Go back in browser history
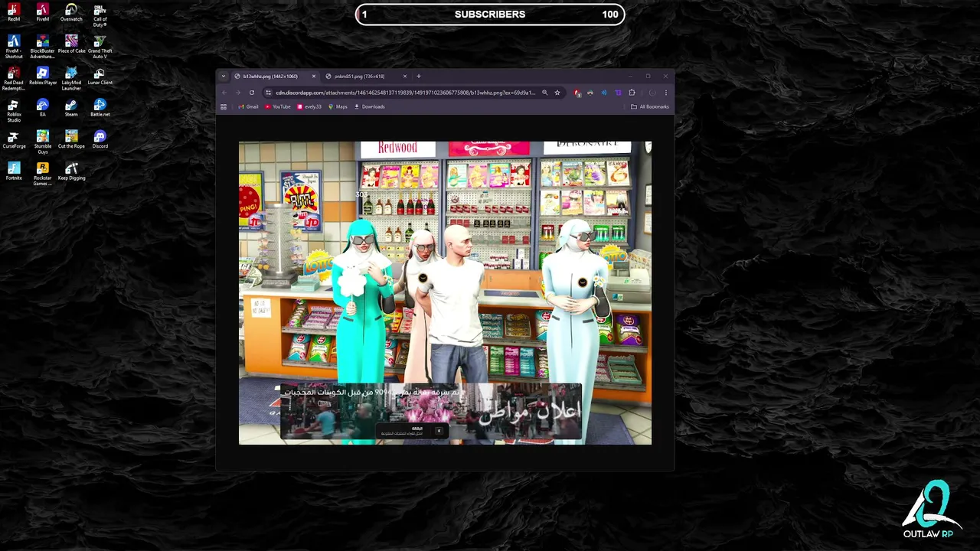Viewport: 980px width, 551px height. point(224,93)
